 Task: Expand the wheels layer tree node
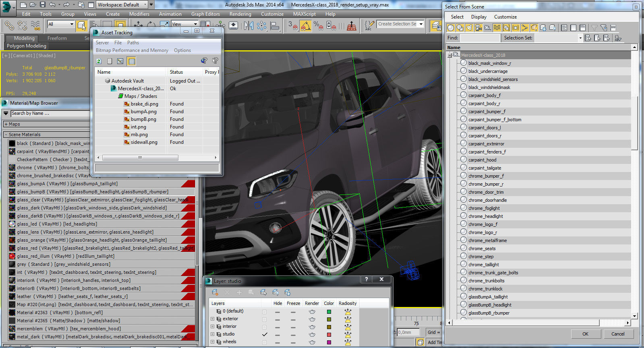[x=212, y=342]
